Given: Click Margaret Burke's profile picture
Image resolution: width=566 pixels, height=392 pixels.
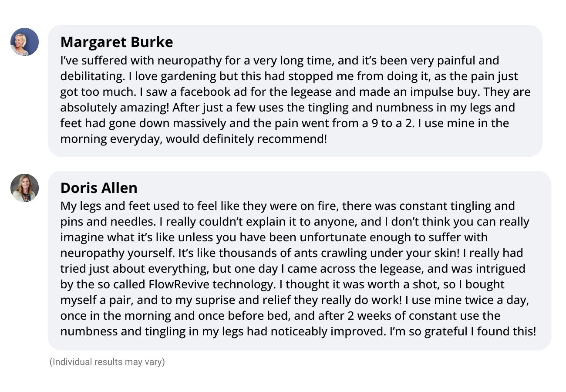Looking at the screenshot, I should 24,42.
